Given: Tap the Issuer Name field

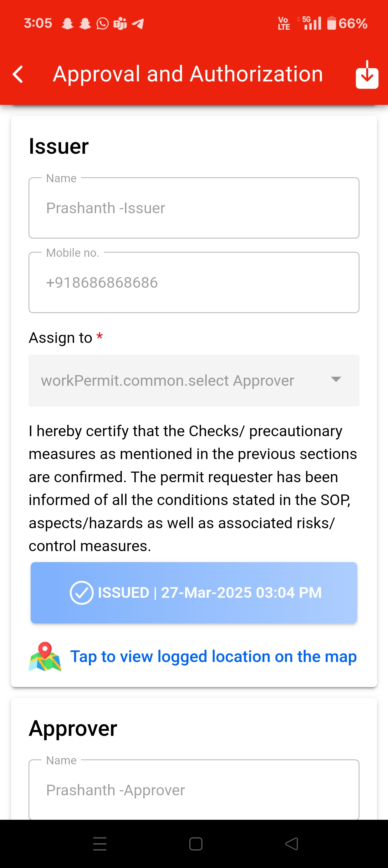Looking at the screenshot, I should [194, 208].
